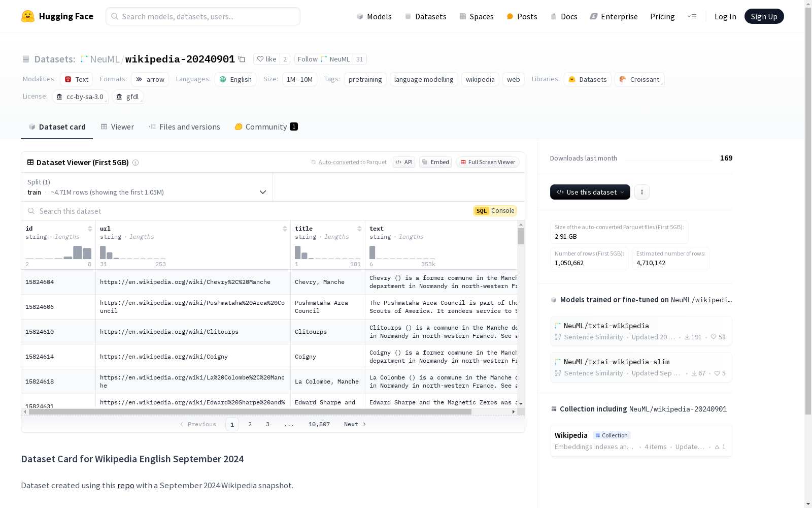Click the arrow format tag
This screenshot has width=812, height=508.
(x=150, y=79)
